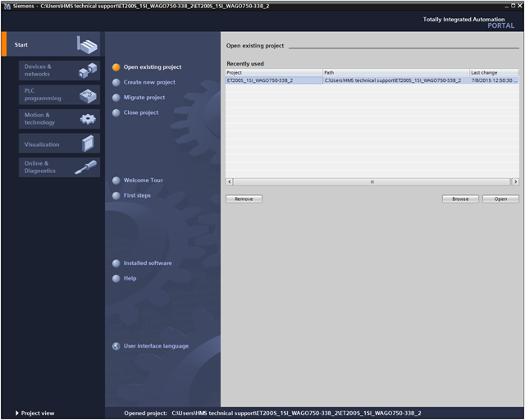Click First steps link
The width and height of the screenshot is (525, 420).
[137, 195]
